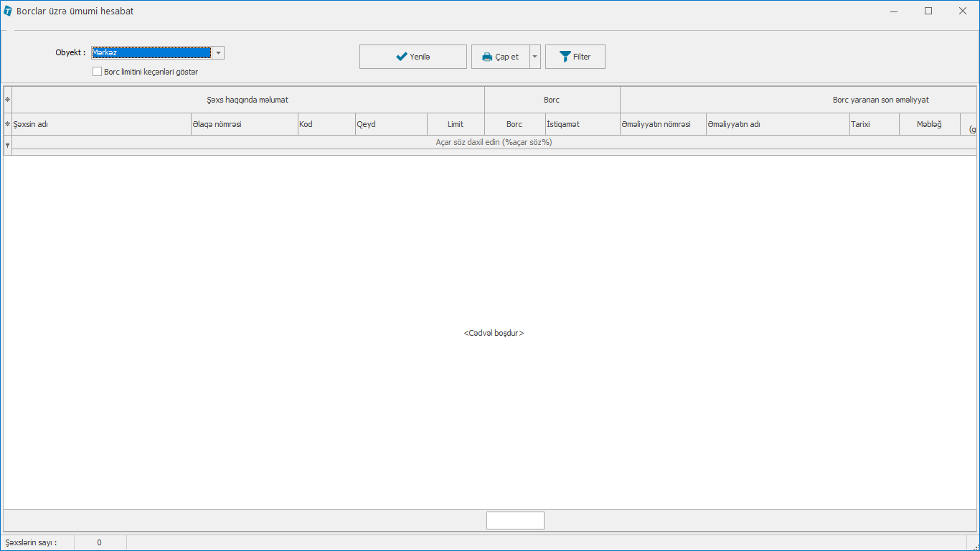The width and height of the screenshot is (980, 551).
Task: Click the Limit column header
Action: coord(455,124)
